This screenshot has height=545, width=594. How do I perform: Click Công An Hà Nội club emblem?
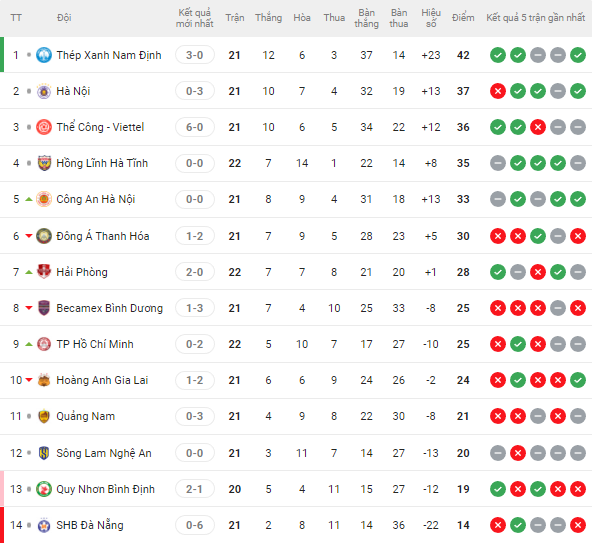pos(44,199)
